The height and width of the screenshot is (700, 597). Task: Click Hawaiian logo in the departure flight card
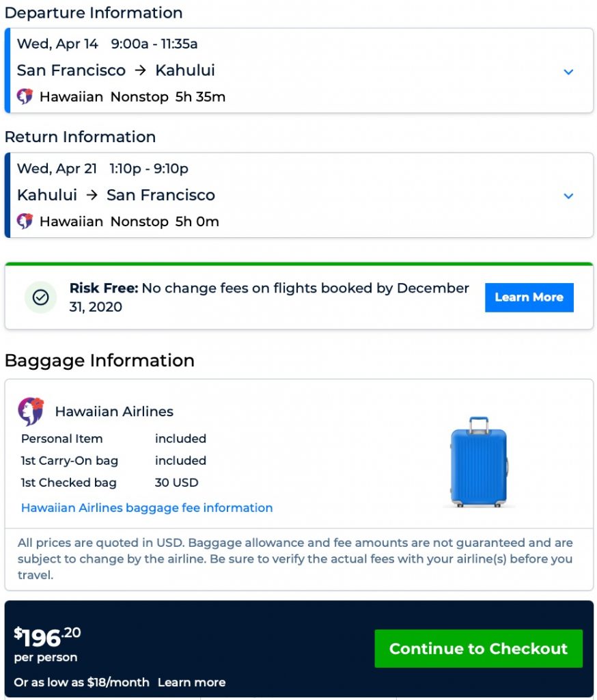tap(25, 97)
